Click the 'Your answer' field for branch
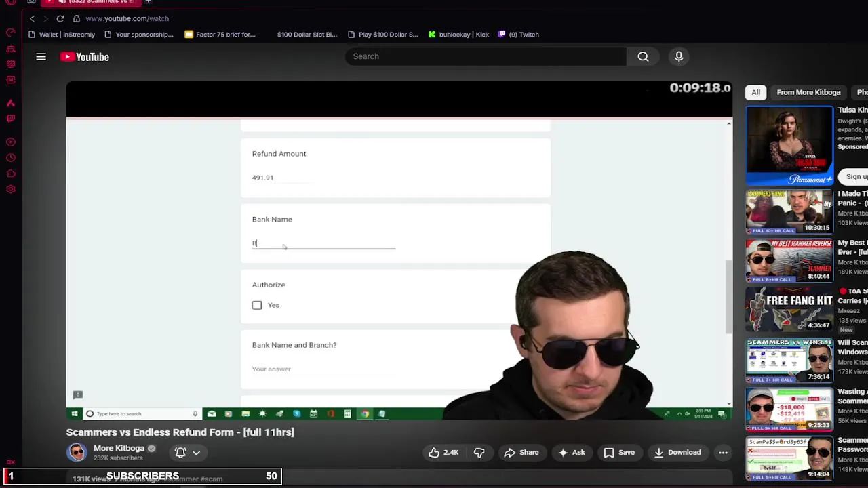 pos(323,369)
